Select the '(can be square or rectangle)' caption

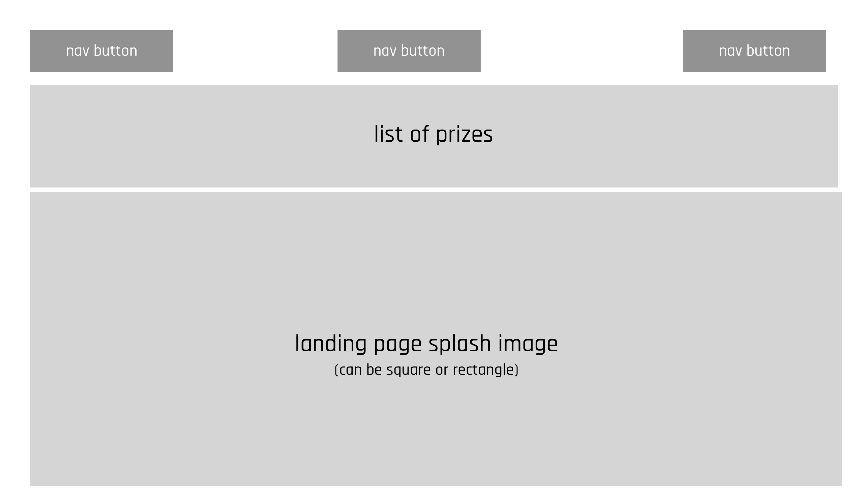pyautogui.click(x=426, y=370)
